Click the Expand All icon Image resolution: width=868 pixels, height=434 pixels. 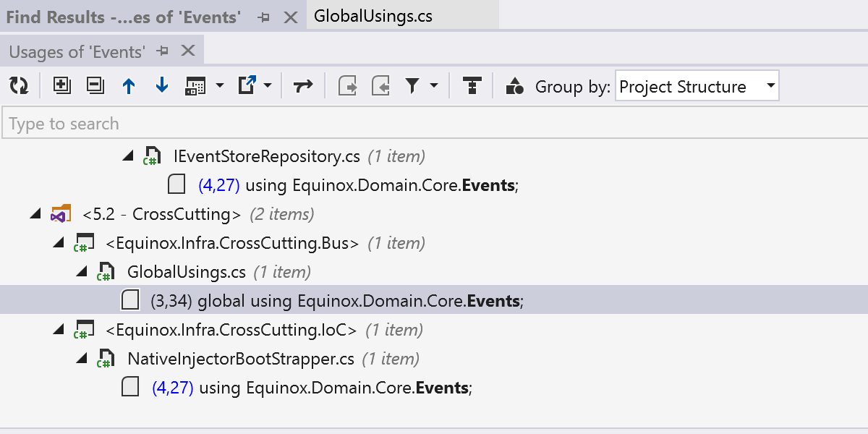pyautogui.click(x=62, y=86)
